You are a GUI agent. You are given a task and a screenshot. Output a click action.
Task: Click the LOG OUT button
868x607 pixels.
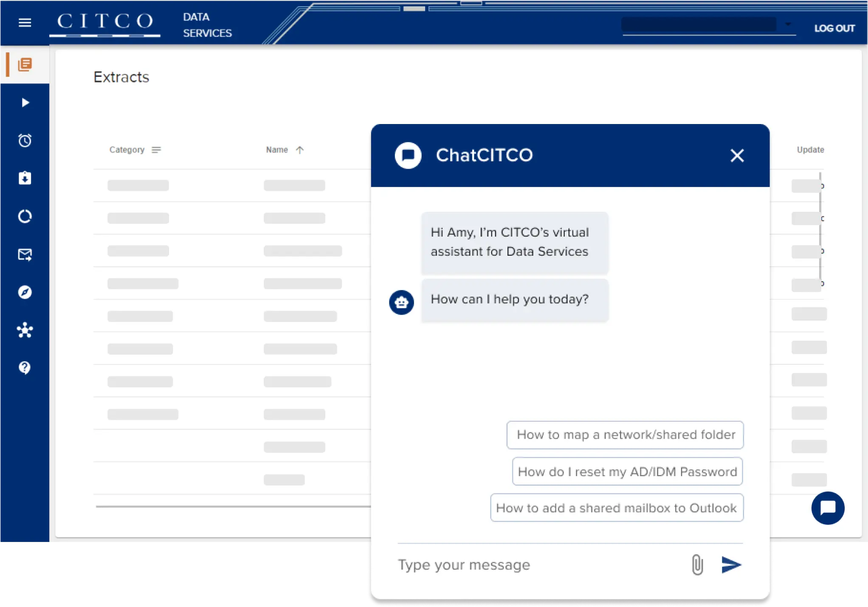834,28
